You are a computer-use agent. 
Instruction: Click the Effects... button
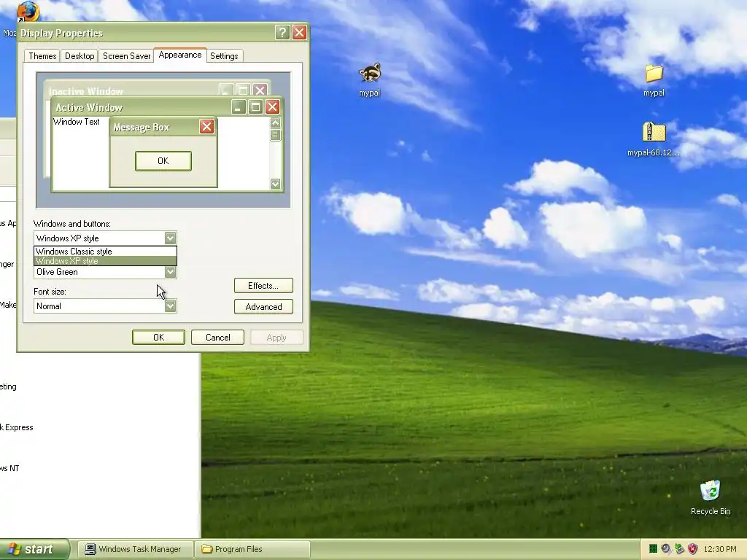pos(263,286)
